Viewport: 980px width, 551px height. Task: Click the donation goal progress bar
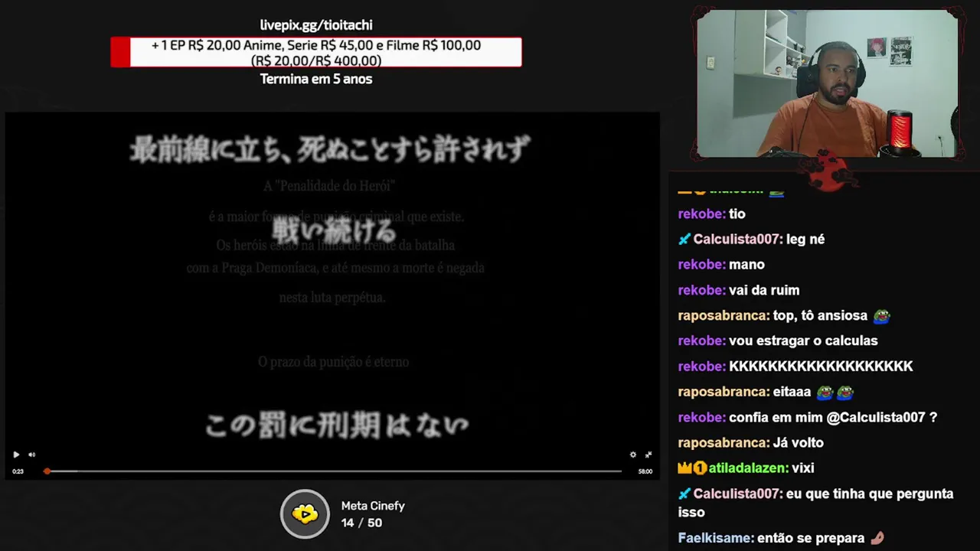pyautogui.click(x=316, y=52)
